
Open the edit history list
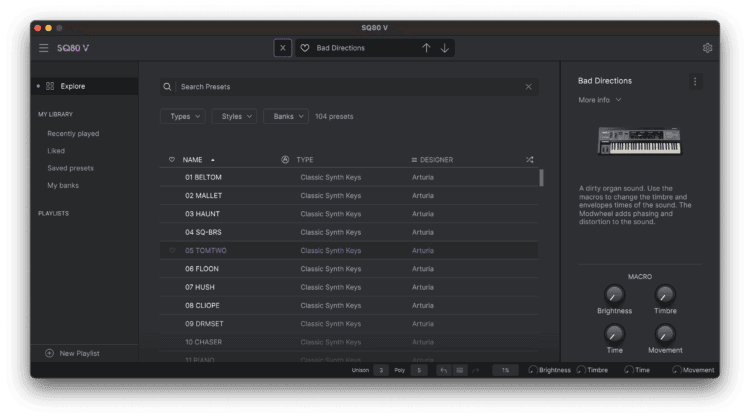click(x=460, y=370)
